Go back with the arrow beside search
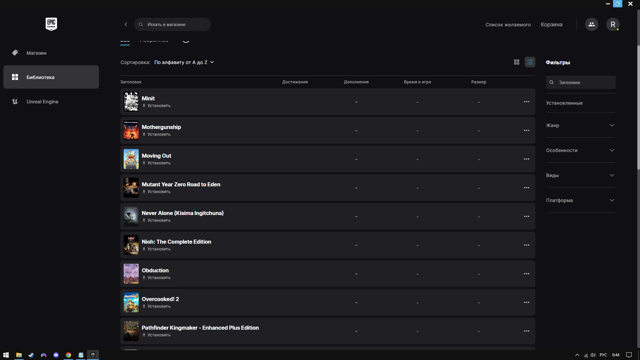640x360 pixels. (x=126, y=24)
